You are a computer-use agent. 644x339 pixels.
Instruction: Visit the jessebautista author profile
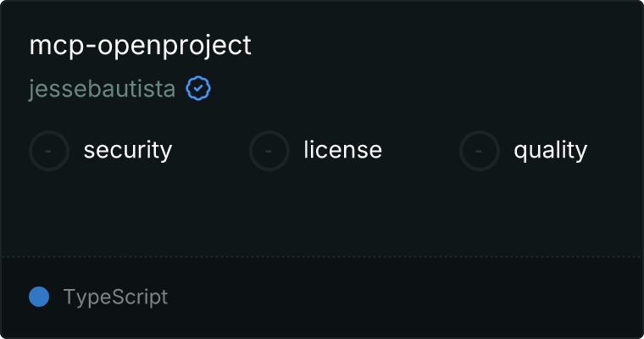(103, 89)
